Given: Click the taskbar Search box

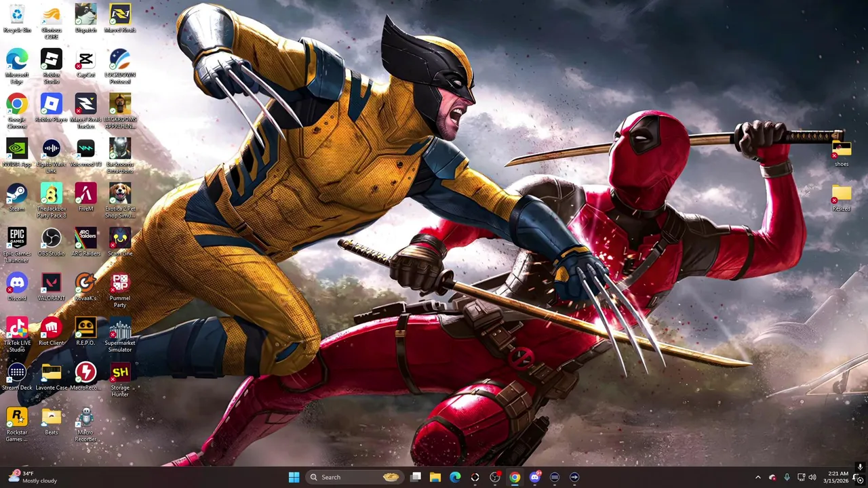Looking at the screenshot, I should [x=355, y=477].
